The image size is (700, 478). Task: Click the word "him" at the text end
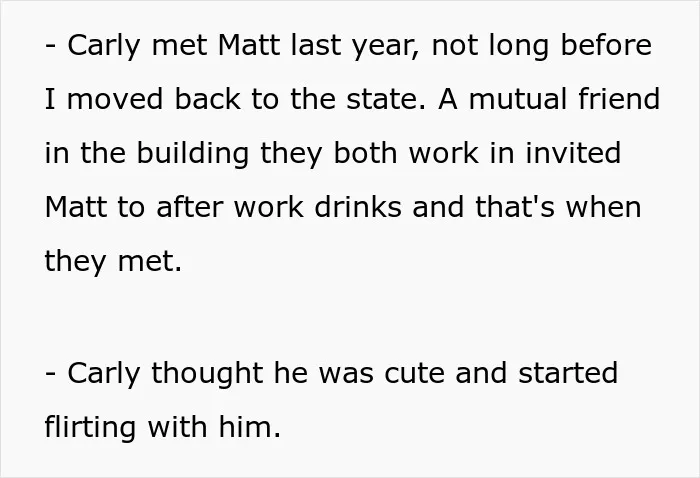(x=249, y=427)
